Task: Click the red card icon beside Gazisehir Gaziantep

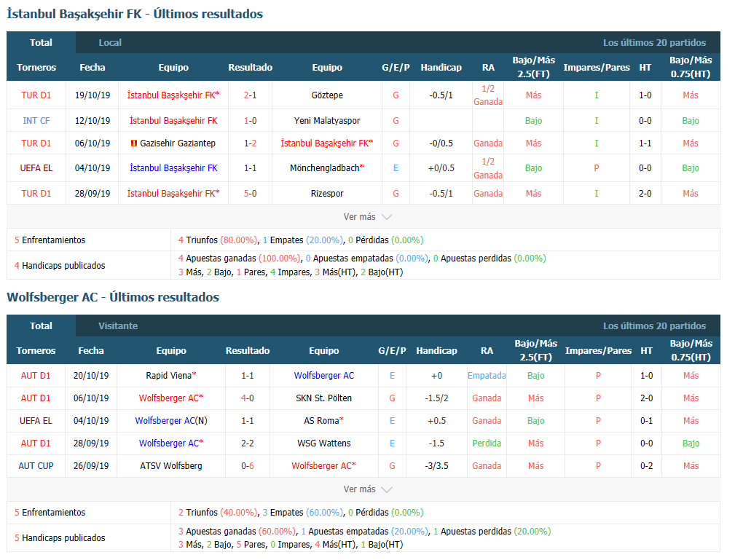Action: coord(133,143)
